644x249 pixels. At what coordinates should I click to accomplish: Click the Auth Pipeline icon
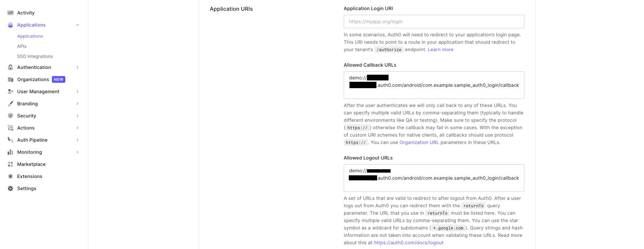coord(10,140)
